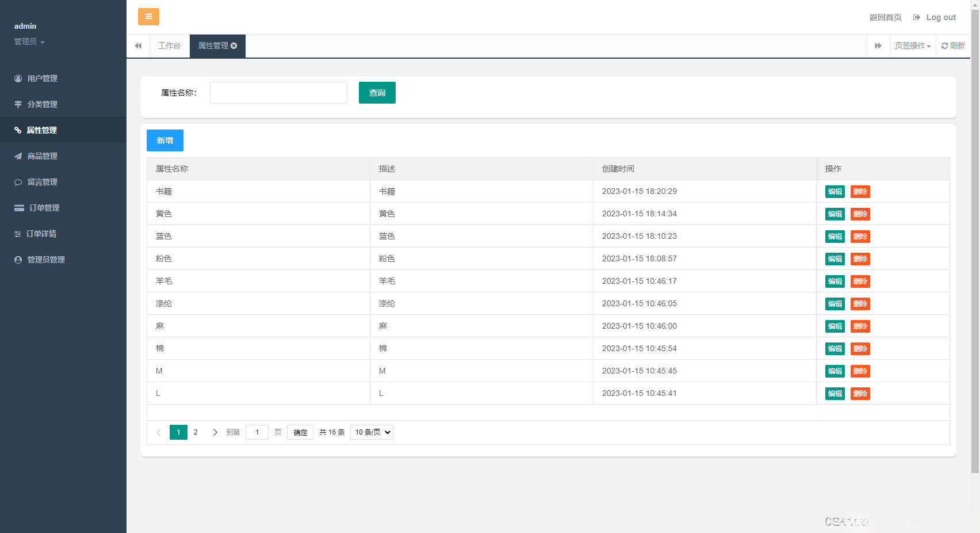Open the 10 条/页 page size dropdown

pyautogui.click(x=372, y=432)
